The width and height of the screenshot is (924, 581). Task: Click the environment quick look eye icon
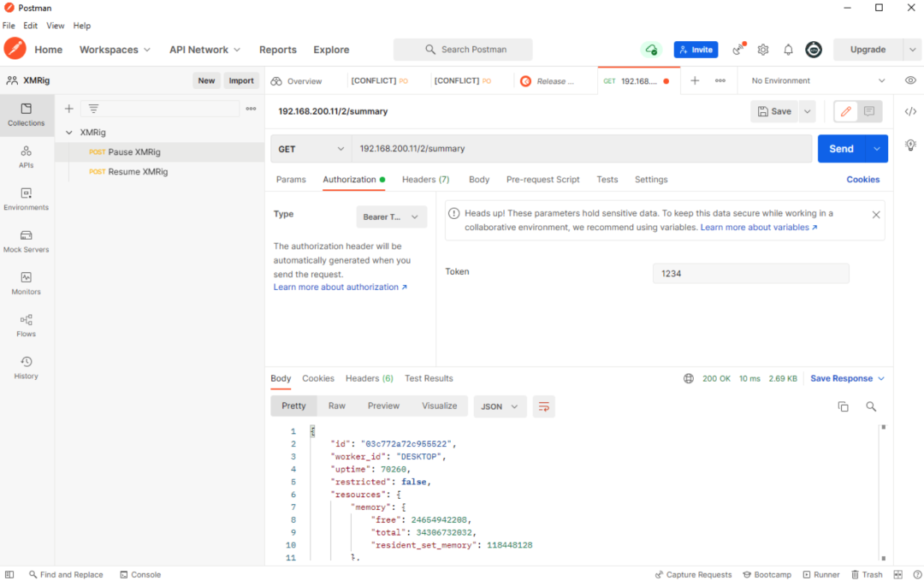tap(910, 80)
